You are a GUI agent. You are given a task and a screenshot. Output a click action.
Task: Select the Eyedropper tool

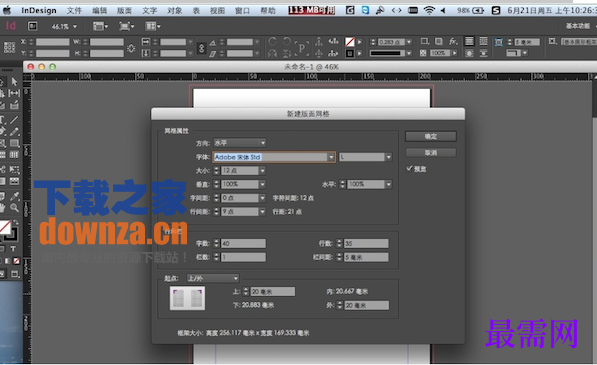[x=14, y=196]
